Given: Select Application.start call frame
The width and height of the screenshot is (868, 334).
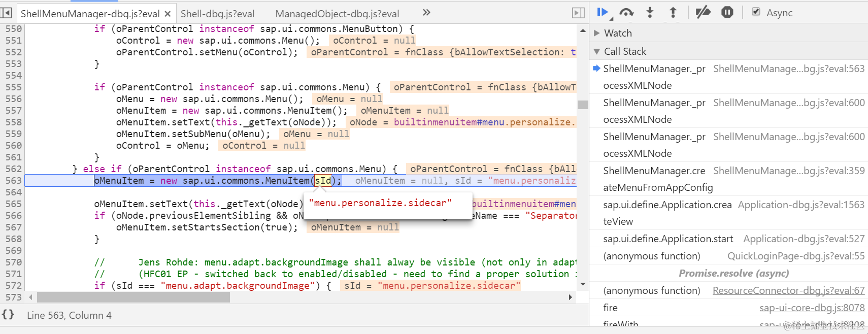Looking at the screenshot, I should (x=728, y=239).
